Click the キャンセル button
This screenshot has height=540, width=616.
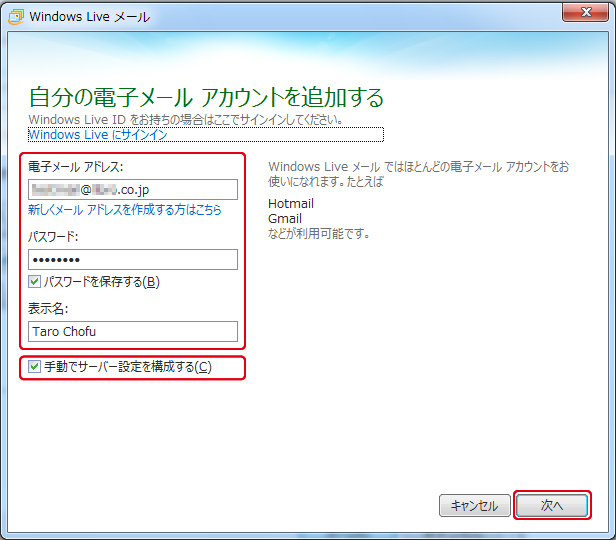click(475, 505)
